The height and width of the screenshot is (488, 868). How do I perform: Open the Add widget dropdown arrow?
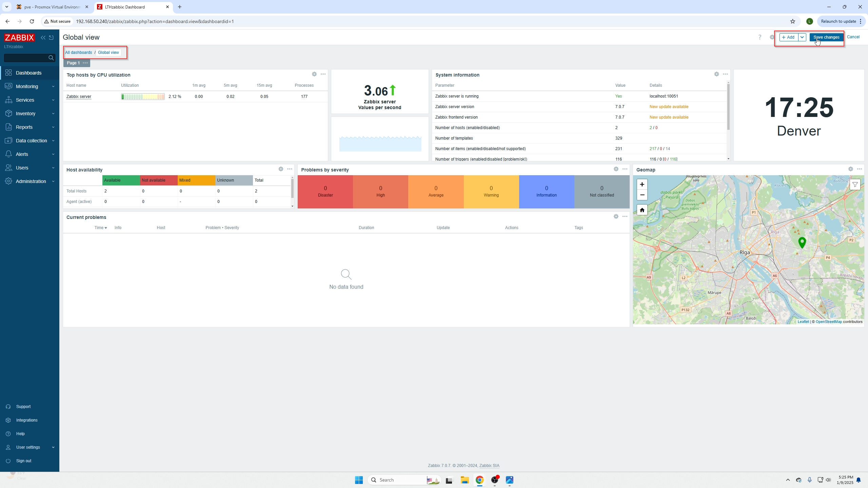[x=802, y=37]
